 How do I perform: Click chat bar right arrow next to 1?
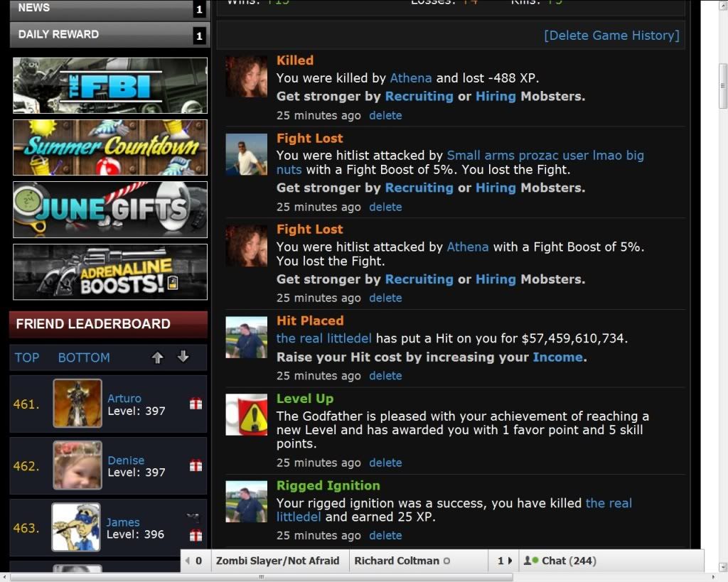[510, 561]
